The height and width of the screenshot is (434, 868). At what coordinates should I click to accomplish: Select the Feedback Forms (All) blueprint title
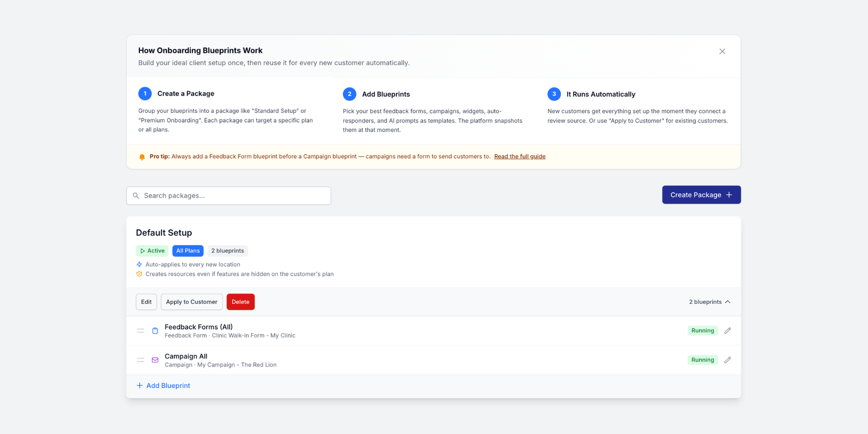199,327
